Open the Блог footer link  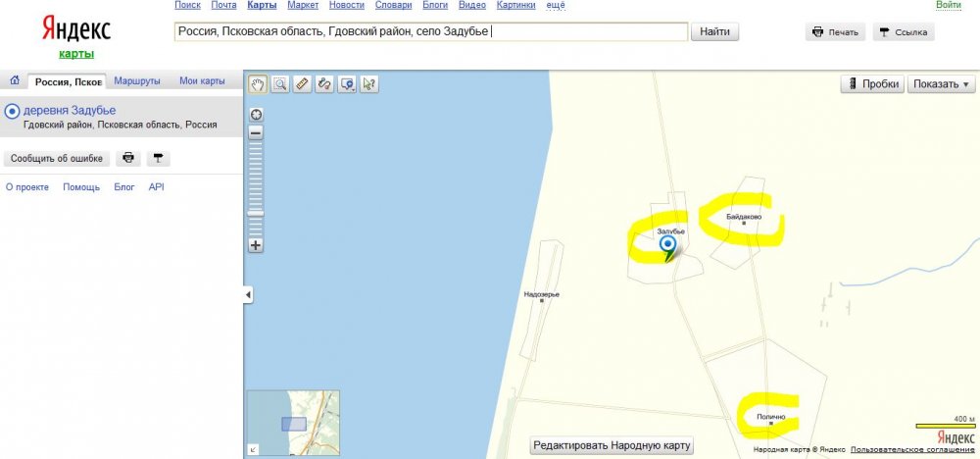coord(124,187)
